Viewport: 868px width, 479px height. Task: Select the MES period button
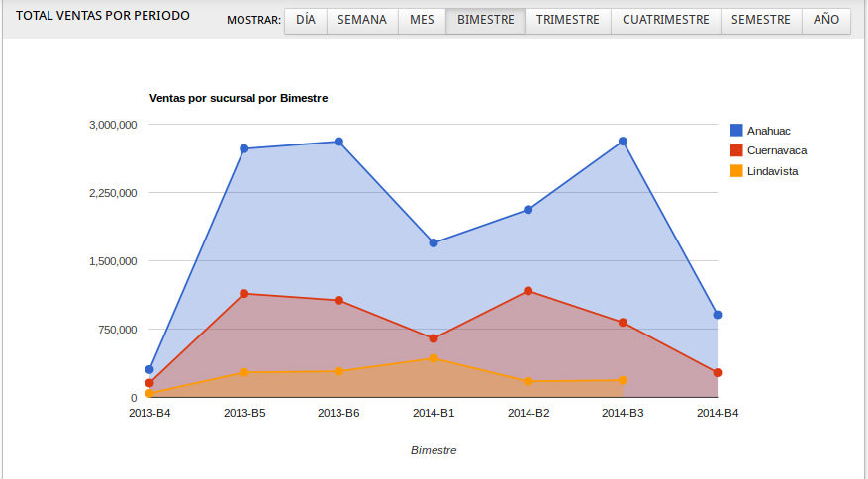pos(422,20)
